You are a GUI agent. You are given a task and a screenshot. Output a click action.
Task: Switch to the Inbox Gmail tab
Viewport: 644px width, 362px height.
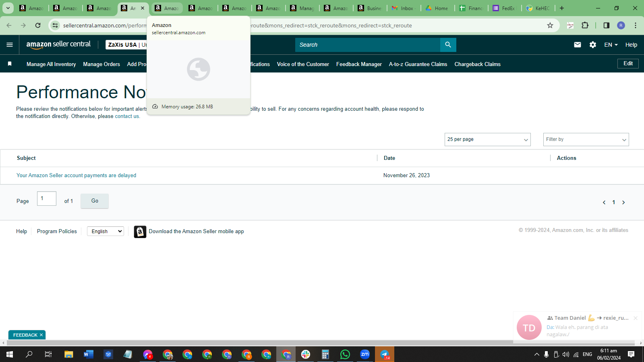click(x=404, y=8)
